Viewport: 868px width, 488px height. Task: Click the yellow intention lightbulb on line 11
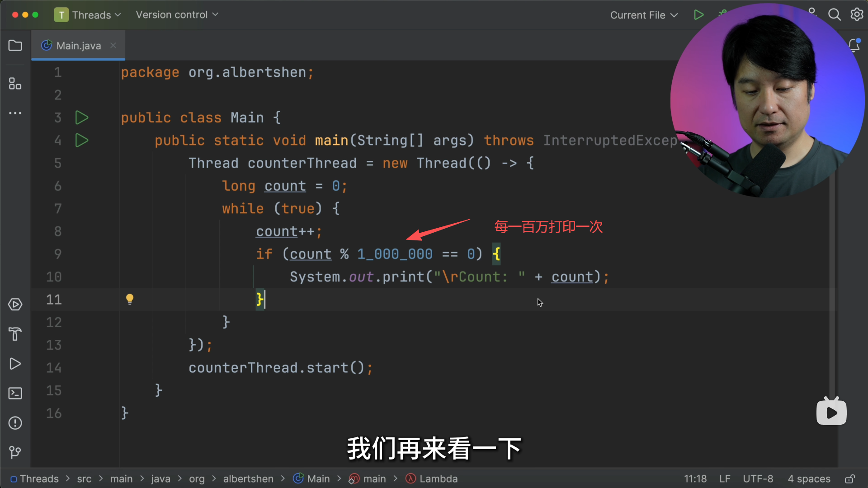coord(130,299)
